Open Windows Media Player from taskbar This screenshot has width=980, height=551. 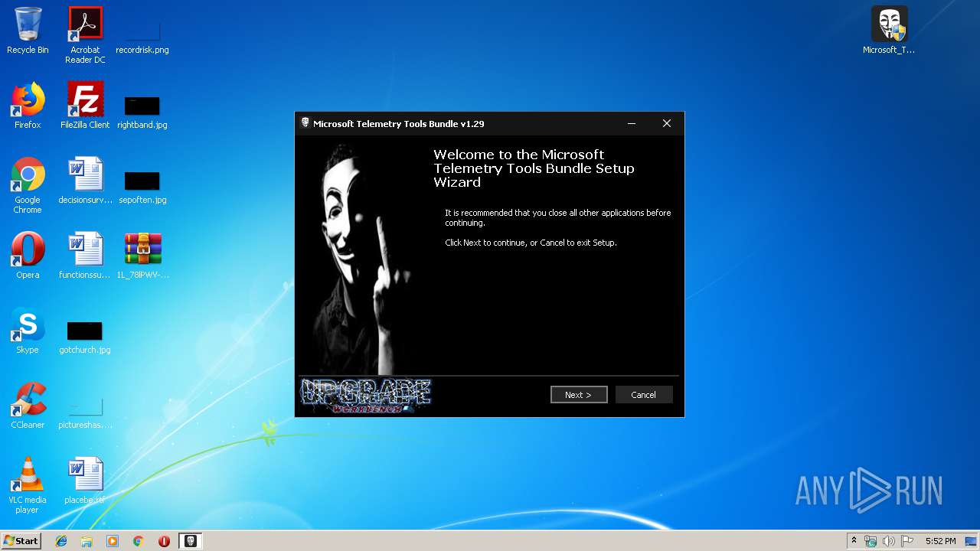(113, 541)
